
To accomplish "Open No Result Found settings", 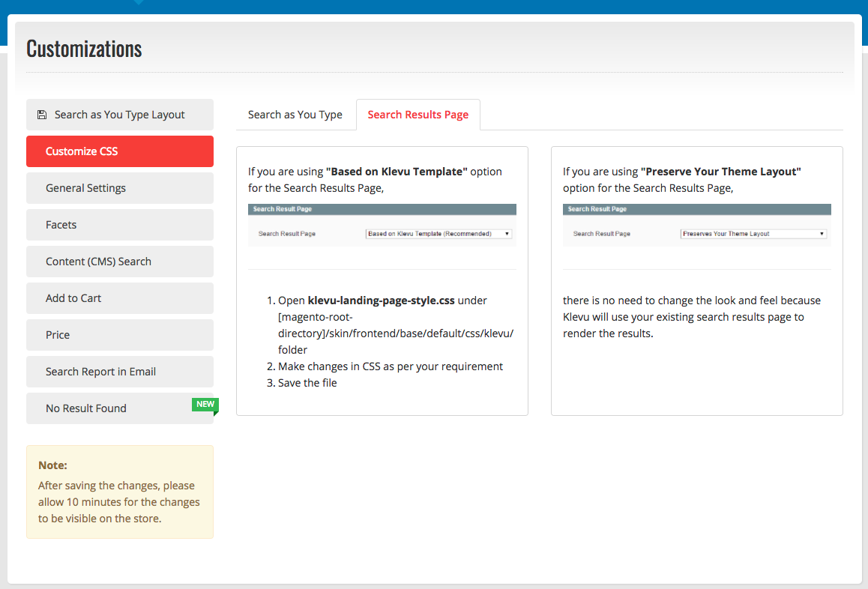I will tap(120, 408).
